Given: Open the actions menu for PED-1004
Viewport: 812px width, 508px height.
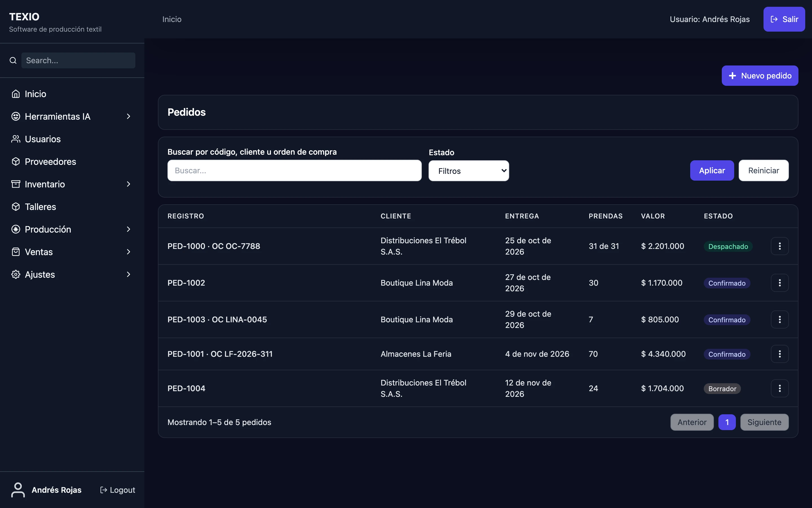Looking at the screenshot, I should (x=780, y=388).
